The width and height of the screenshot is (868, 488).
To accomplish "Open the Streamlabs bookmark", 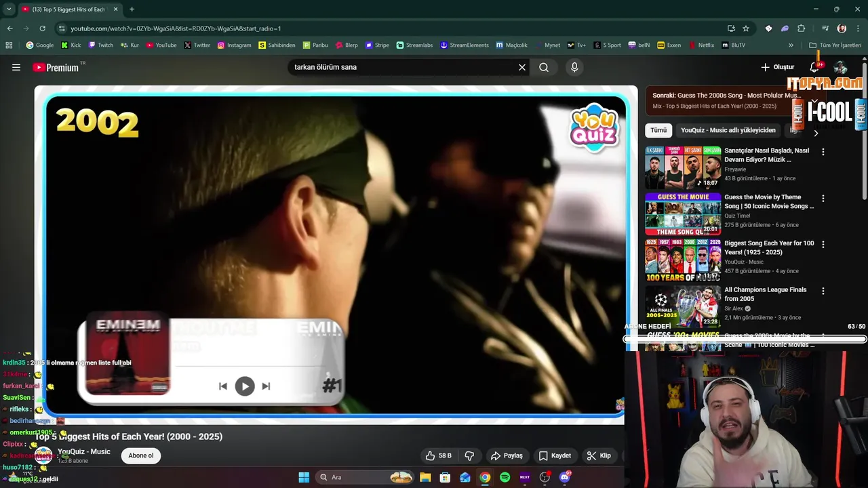I will (414, 45).
